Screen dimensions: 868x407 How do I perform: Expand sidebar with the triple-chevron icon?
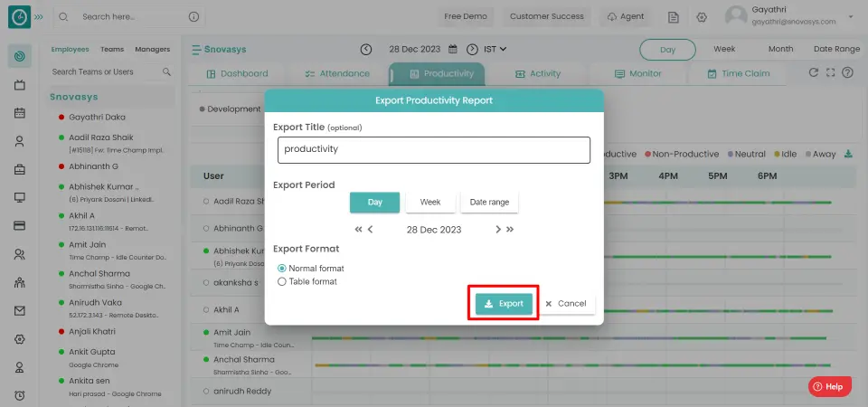[38, 16]
